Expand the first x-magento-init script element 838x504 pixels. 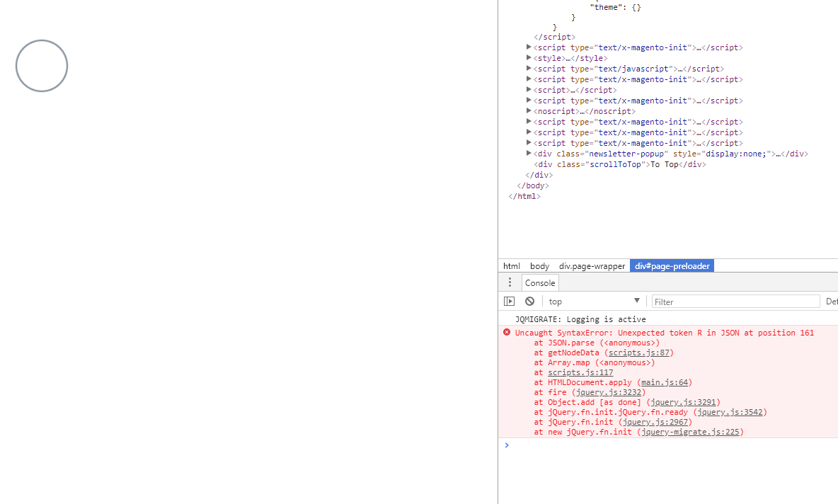coord(529,47)
